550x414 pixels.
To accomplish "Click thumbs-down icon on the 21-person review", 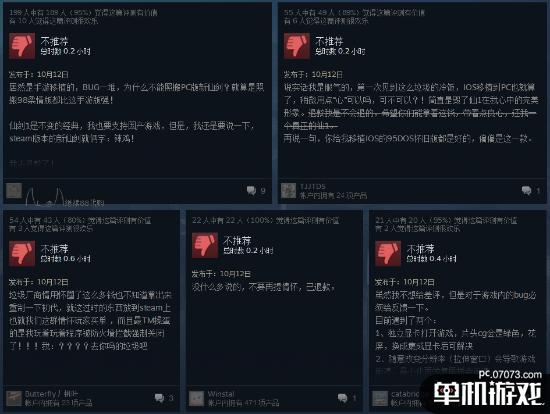I will (388, 253).
